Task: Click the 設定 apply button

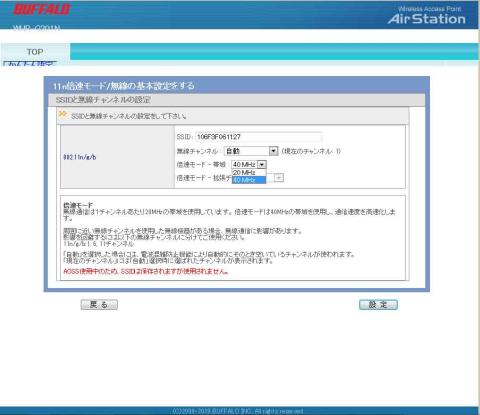Action: (378, 304)
